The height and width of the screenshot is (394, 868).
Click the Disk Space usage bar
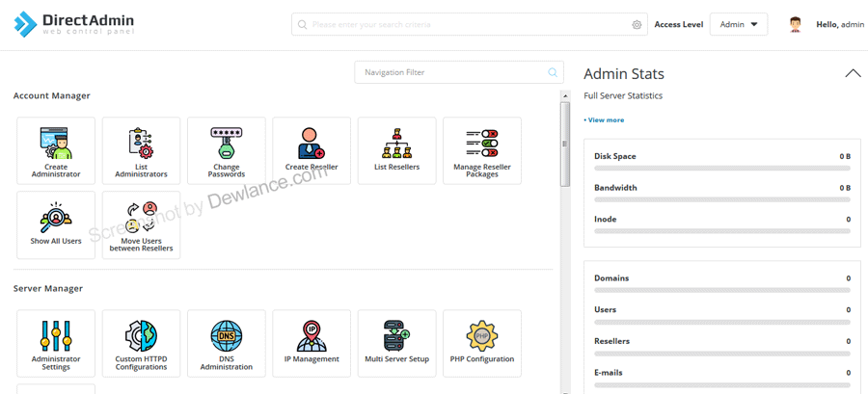pos(722,168)
